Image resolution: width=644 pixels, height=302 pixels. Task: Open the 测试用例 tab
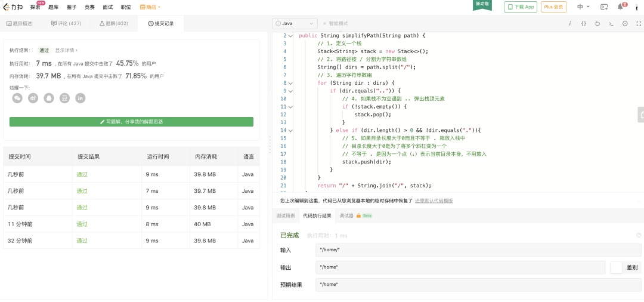285,215
